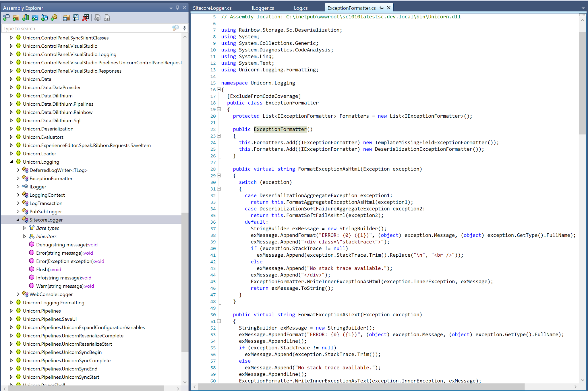This screenshot has width=588, height=391.
Task: Select the Info(string message) method
Action: pos(63,278)
